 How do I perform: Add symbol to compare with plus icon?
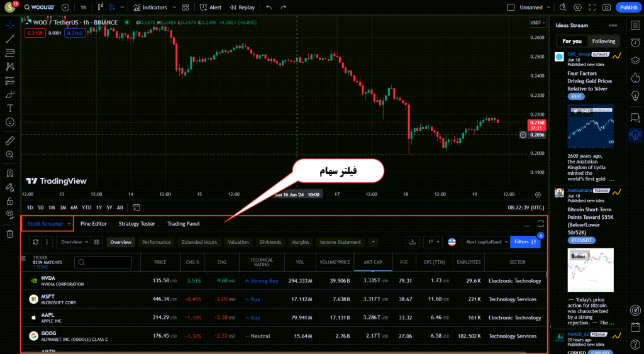click(65, 8)
